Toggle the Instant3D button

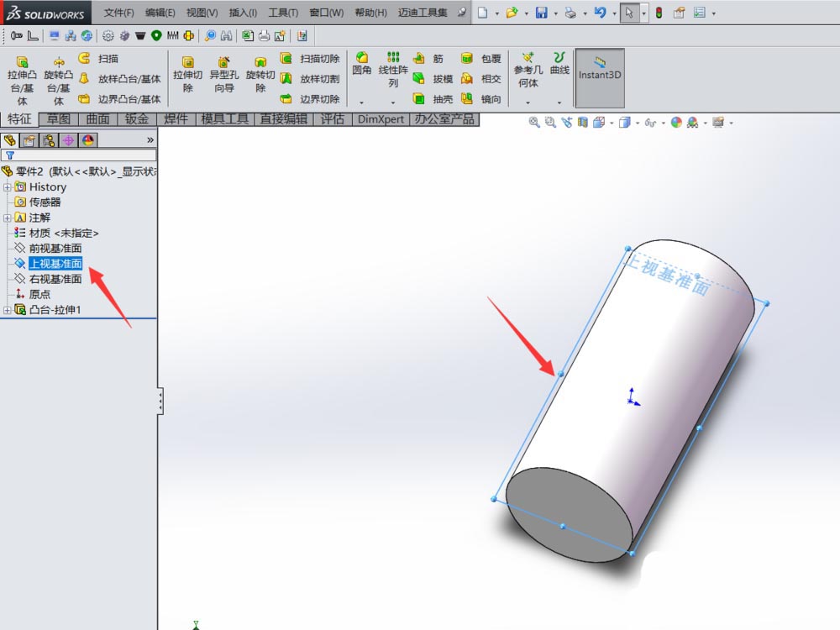pos(600,77)
